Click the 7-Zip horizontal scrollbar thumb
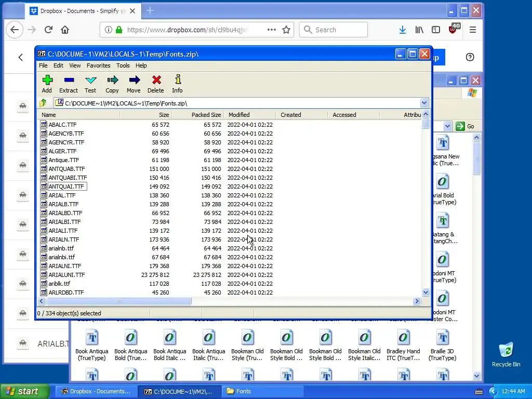 click(x=118, y=301)
